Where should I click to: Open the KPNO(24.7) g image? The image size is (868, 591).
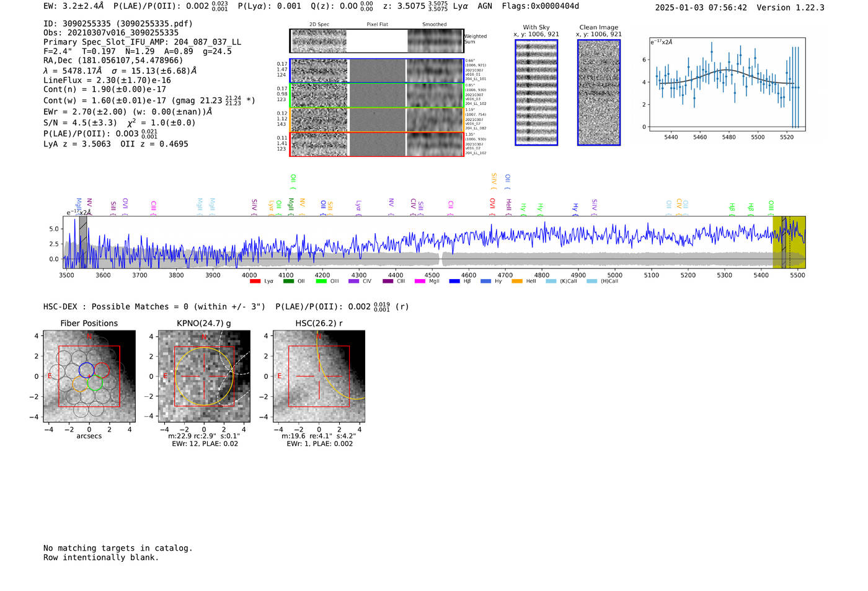pyautogui.click(x=204, y=376)
